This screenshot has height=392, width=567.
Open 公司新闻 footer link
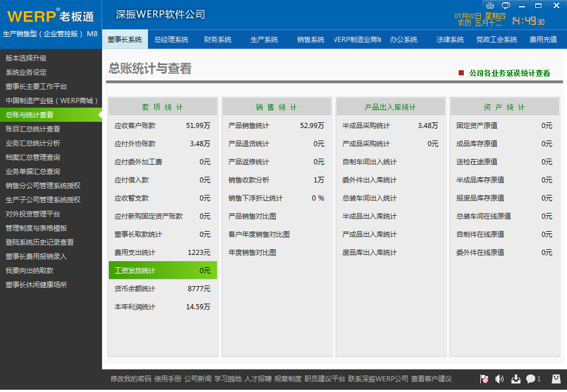(x=198, y=378)
